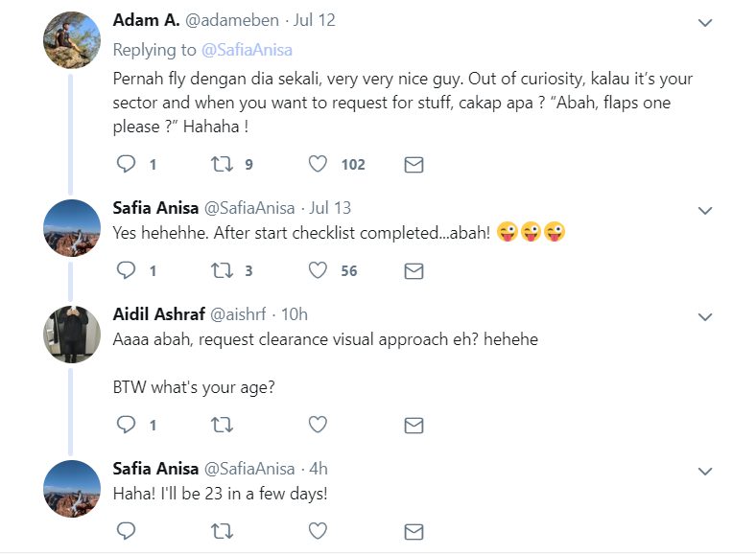Open the dropdown menu on Adam A.'s tweet

705,22
